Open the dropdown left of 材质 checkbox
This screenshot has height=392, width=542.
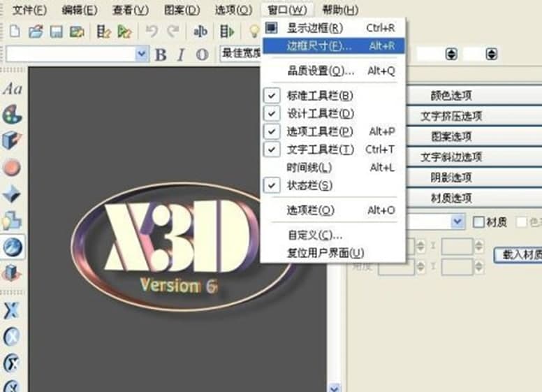coord(457,222)
